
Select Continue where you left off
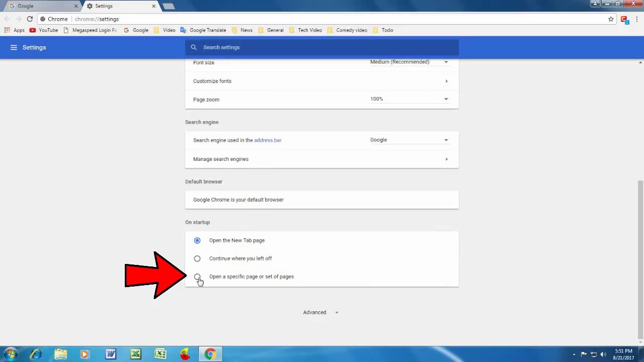point(197,258)
